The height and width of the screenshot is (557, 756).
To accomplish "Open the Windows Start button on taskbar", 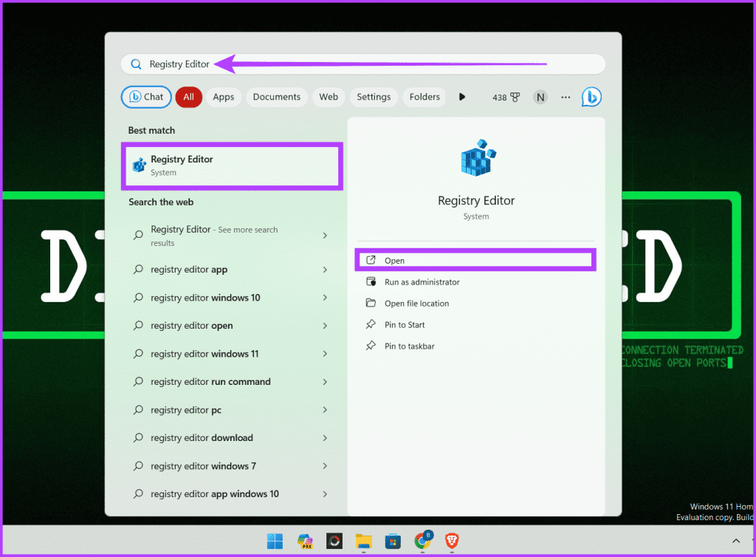I will [275, 541].
